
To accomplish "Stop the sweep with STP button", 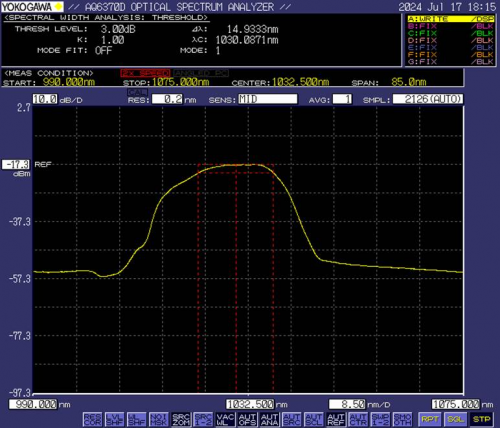I will 481,419.
